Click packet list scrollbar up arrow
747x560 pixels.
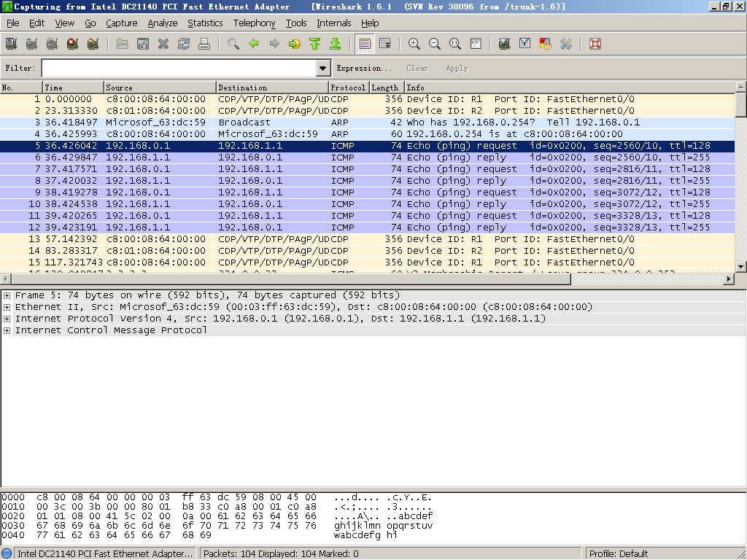pos(741,87)
